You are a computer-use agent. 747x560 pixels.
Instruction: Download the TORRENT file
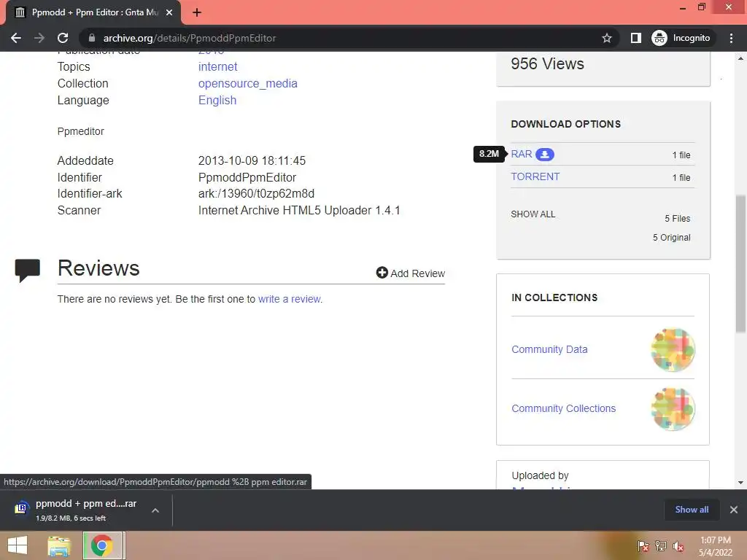pyautogui.click(x=535, y=176)
